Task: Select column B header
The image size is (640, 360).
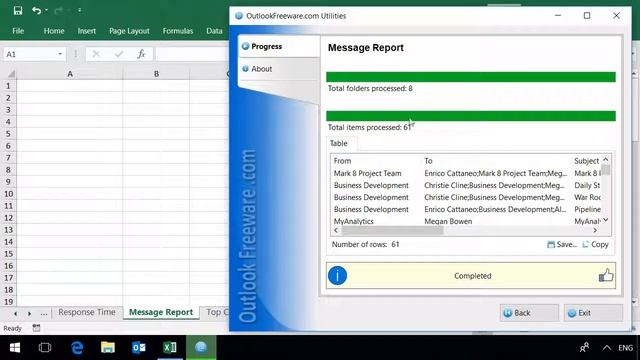Action: (156, 74)
